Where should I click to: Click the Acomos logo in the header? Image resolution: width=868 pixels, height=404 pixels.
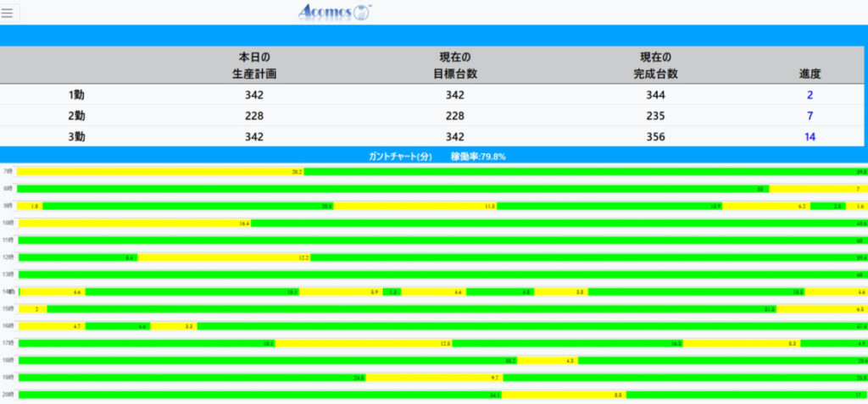pyautogui.click(x=335, y=12)
